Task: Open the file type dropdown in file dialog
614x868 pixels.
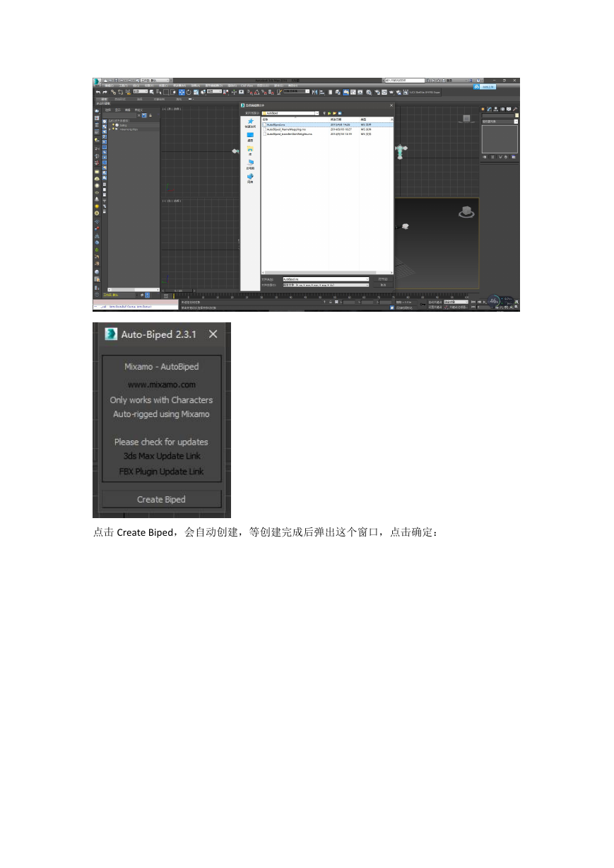Action: click(x=326, y=285)
